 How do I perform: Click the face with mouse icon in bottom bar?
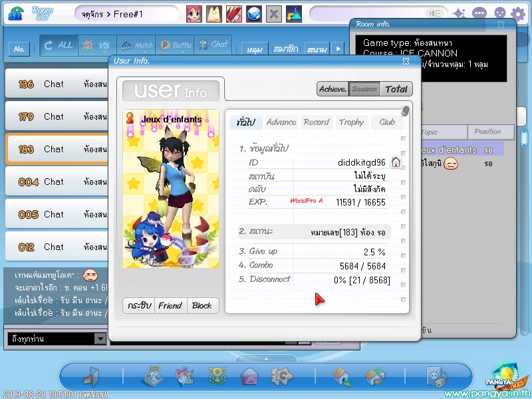(x=436, y=376)
